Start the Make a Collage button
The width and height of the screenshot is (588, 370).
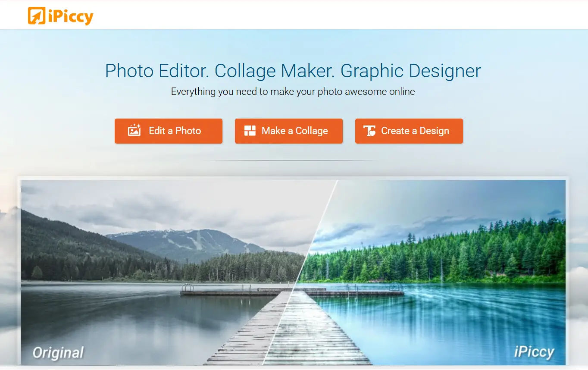[x=289, y=131]
